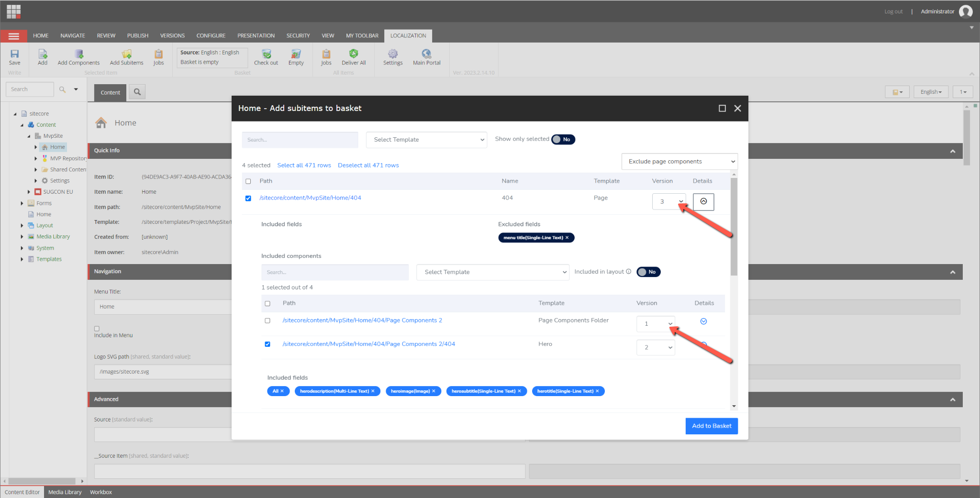The height and width of the screenshot is (498, 980).
Task: Open the PUBLISH ribbon tab
Action: (138, 36)
